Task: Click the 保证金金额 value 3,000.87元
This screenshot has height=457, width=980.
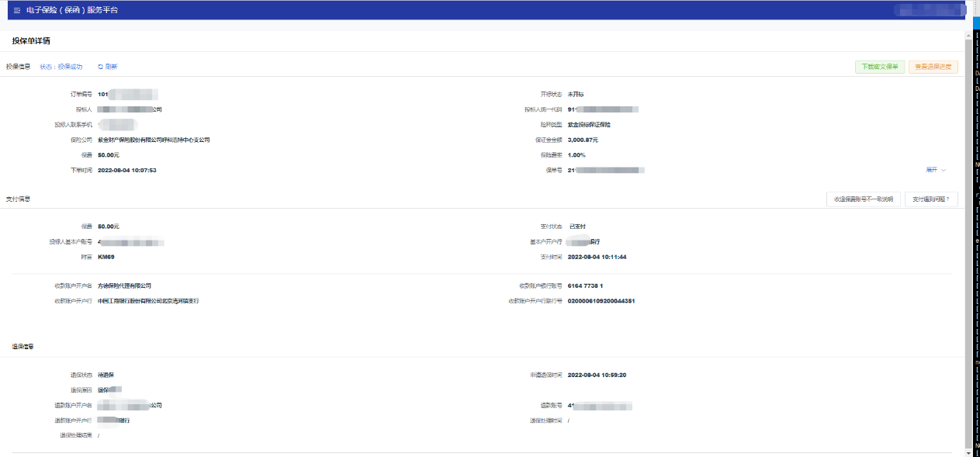Action: pyautogui.click(x=583, y=140)
